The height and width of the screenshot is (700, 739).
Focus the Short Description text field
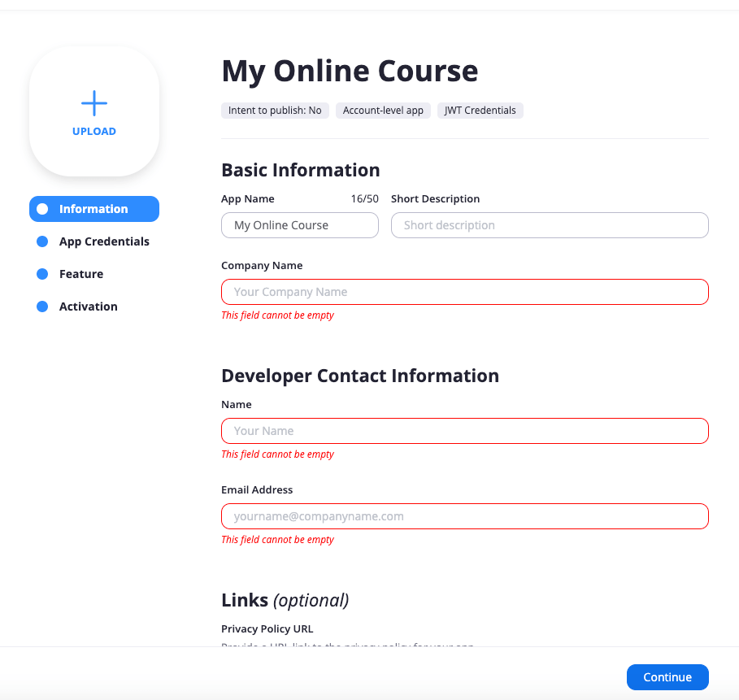(x=550, y=225)
